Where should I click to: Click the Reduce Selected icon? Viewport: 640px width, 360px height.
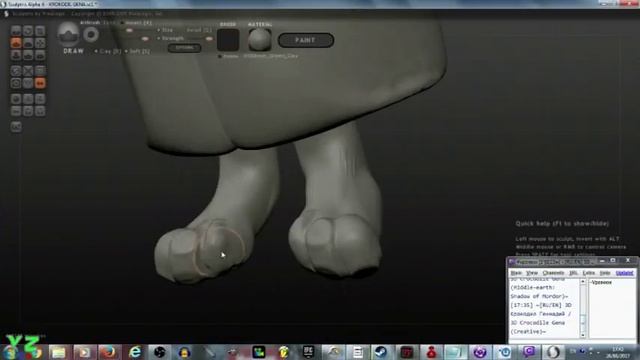tap(28, 71)
